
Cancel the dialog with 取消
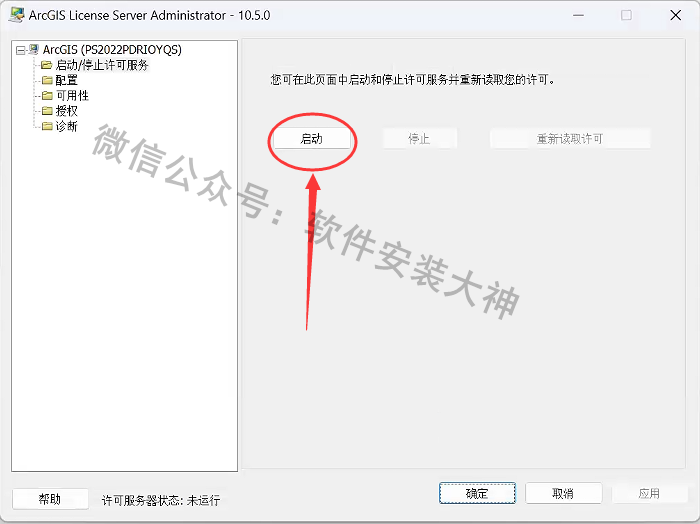563,493
